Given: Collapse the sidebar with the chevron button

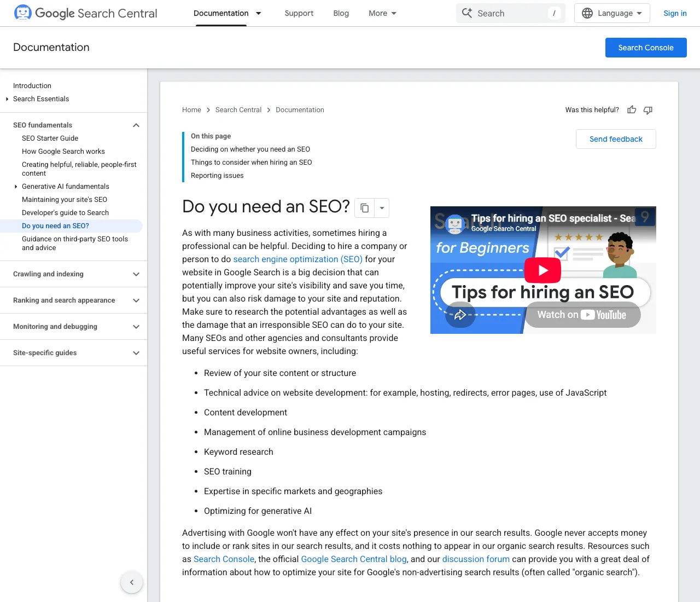Looking at the screenshot, I should click(132, 582).
